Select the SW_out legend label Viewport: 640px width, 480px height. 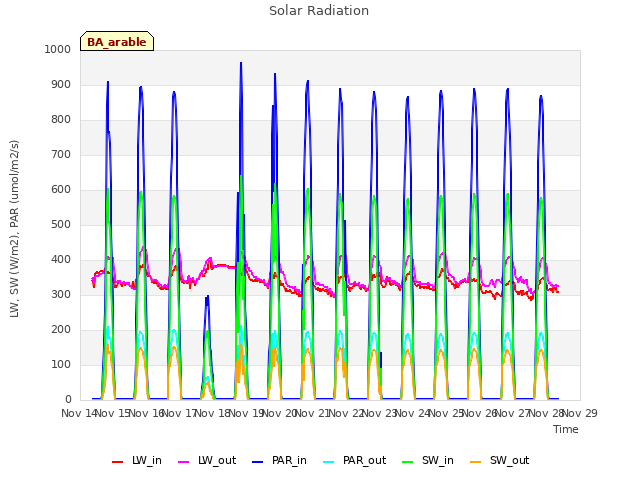coord(509,460)
